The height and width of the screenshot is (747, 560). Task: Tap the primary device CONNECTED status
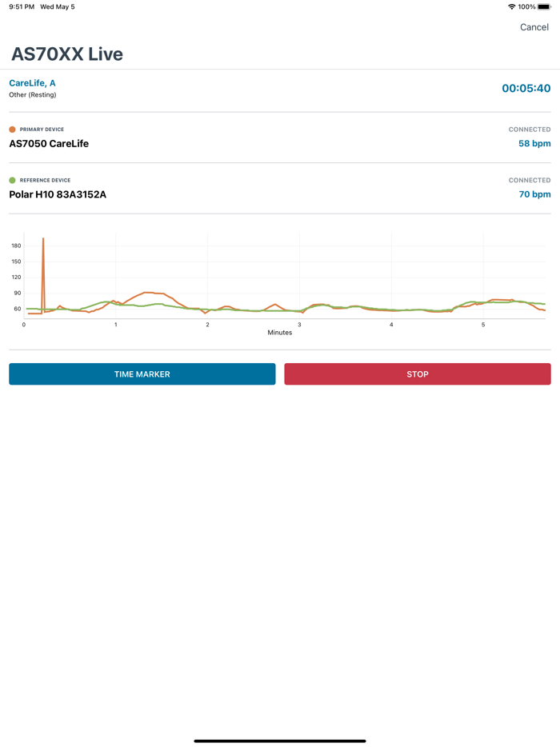pos(530,130)
